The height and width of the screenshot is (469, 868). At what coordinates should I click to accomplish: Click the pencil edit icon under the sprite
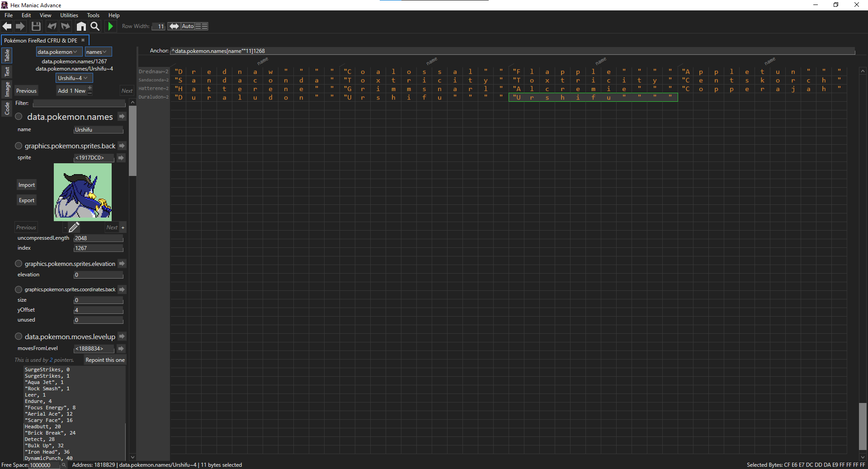coord(74,227)
